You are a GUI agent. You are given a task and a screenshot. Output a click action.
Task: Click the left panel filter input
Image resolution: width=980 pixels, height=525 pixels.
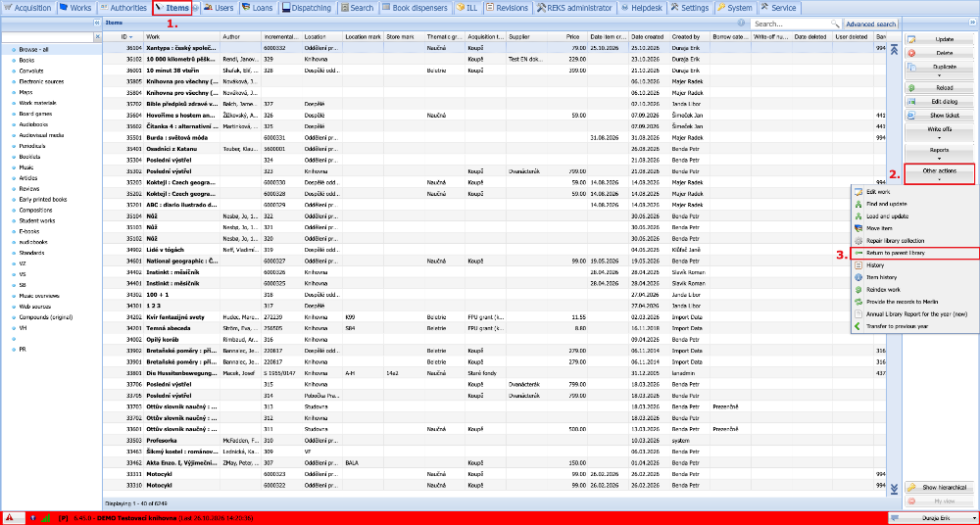point(47,37)
